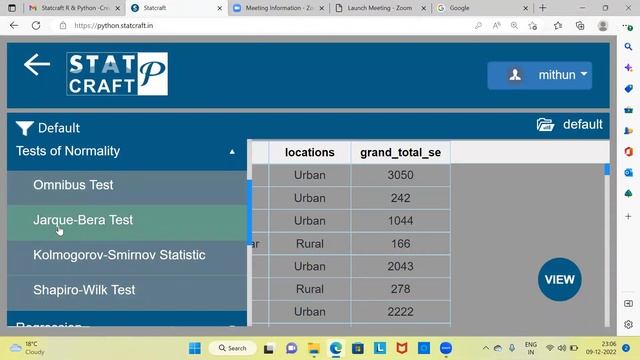The width and height of the screenshot is (640, 360).
Task: Open the Edge sidebar search icon
Action: pyautogui.click(x=629, y=47)
